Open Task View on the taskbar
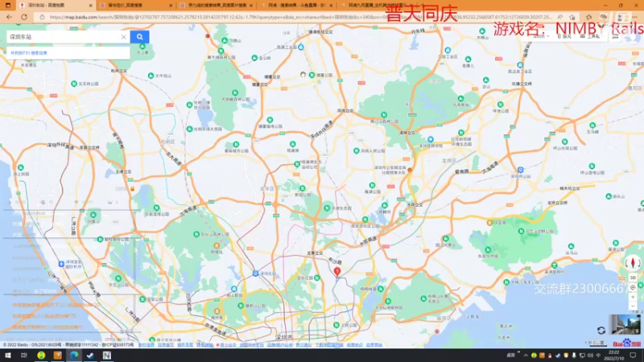 point(24,356)
